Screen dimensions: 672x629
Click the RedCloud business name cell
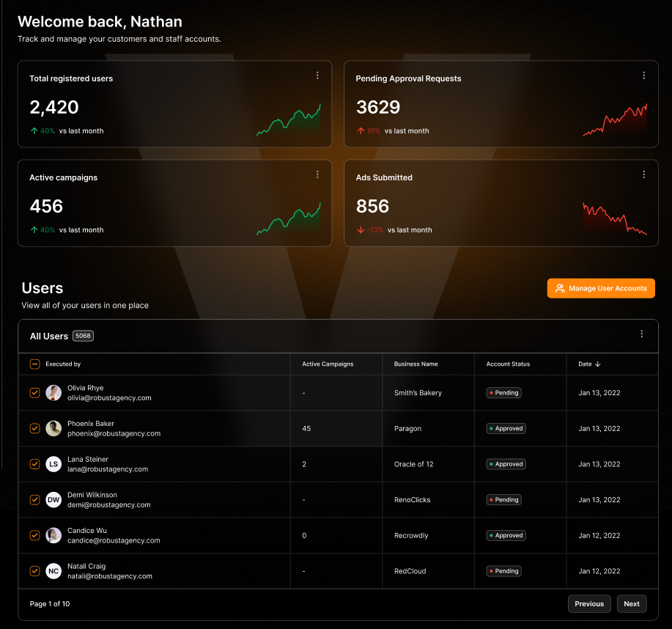[410, 571]
